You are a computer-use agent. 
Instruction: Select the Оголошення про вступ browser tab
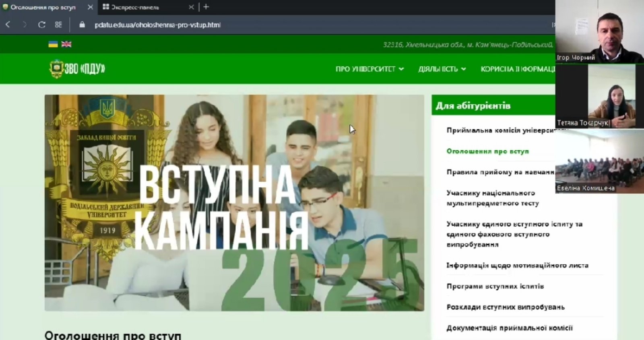tap(43, 7)
